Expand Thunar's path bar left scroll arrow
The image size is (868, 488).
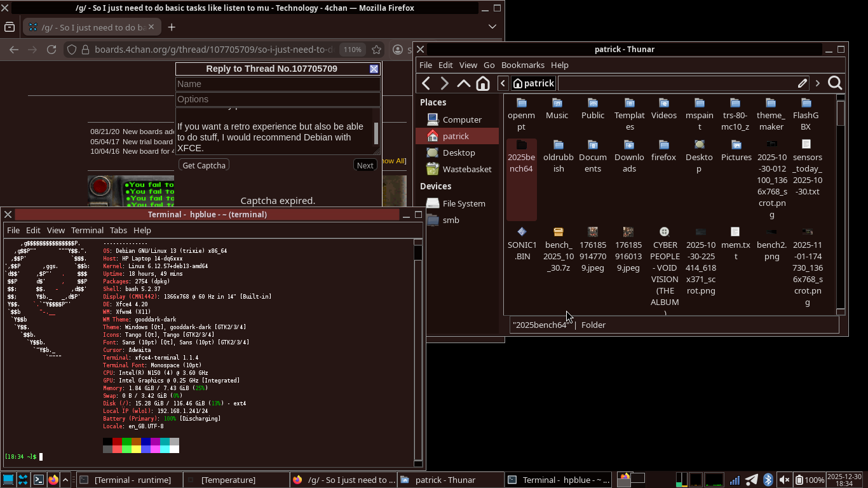(x=503, y=83)
